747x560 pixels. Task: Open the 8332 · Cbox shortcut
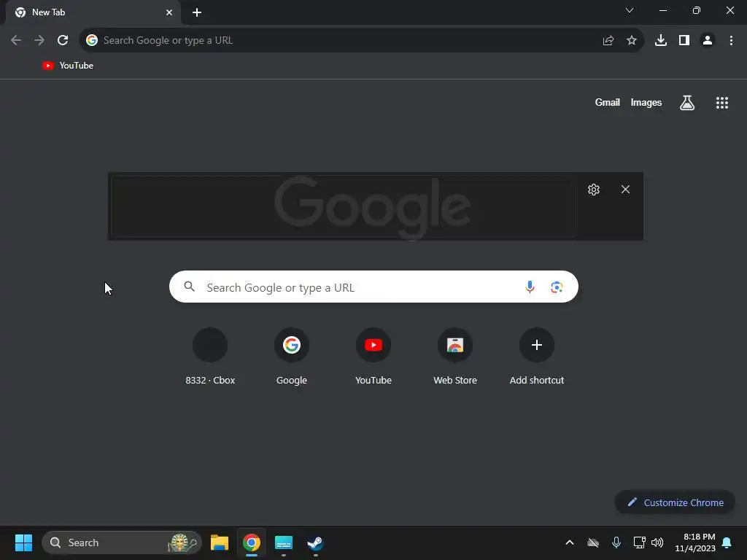click(210, 356)
